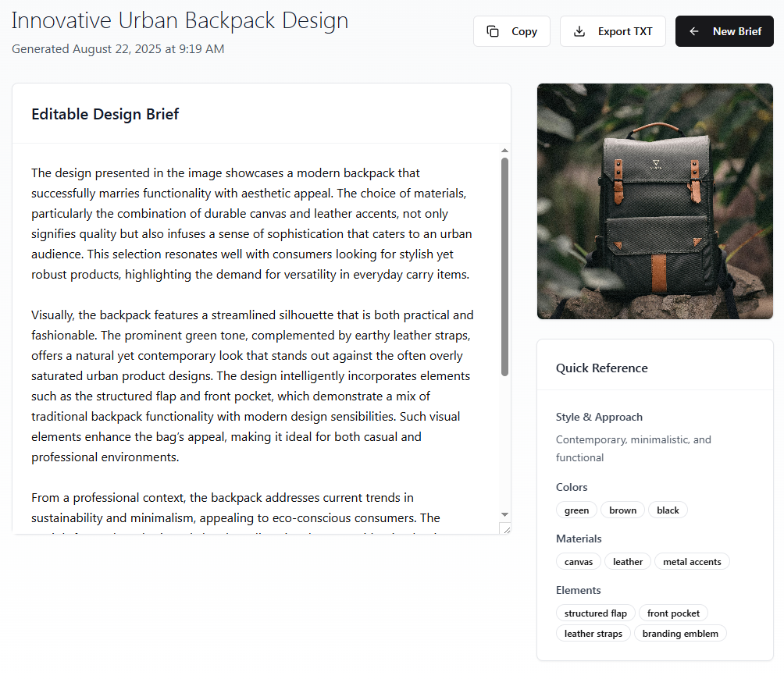Click the scrollbar down arrow
784x679 pixels.
504,517
